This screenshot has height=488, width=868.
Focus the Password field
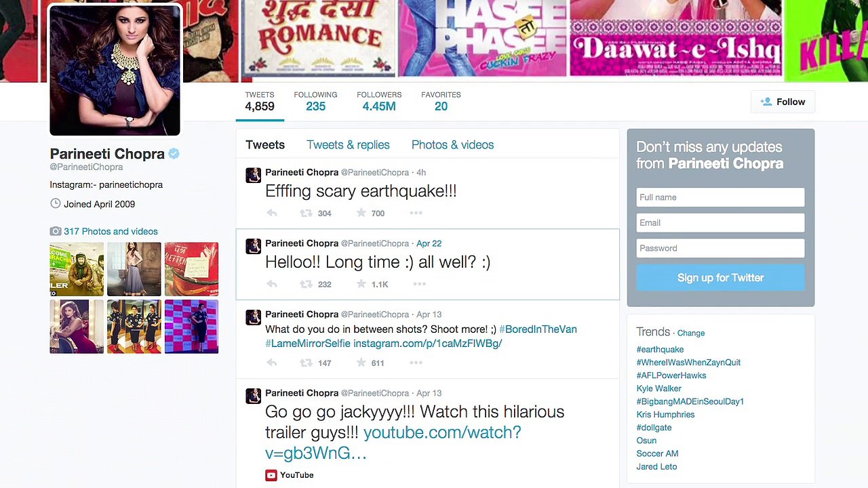tap(720, 248)
